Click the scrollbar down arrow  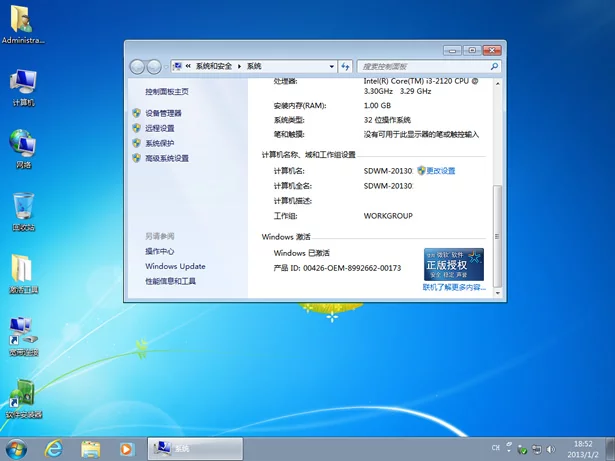click(x=497, y=293)
